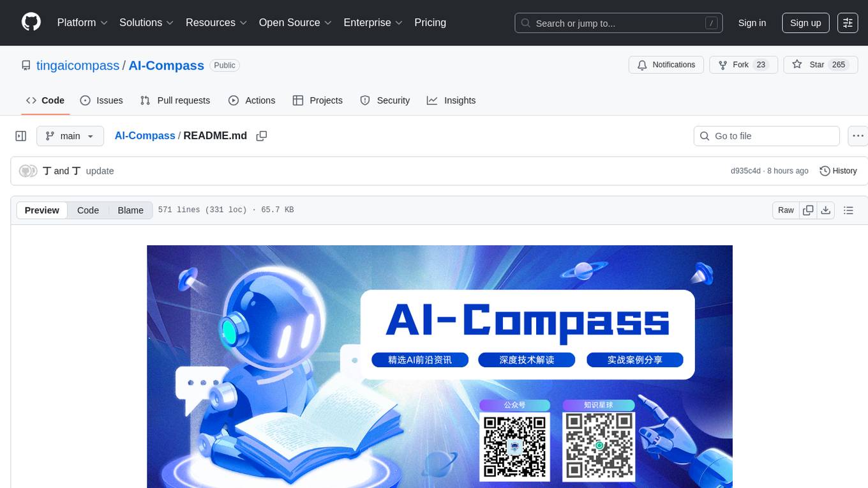868x488 pixels.
Task: Open the AI-Compass repository link
Action: coord(167,65)
